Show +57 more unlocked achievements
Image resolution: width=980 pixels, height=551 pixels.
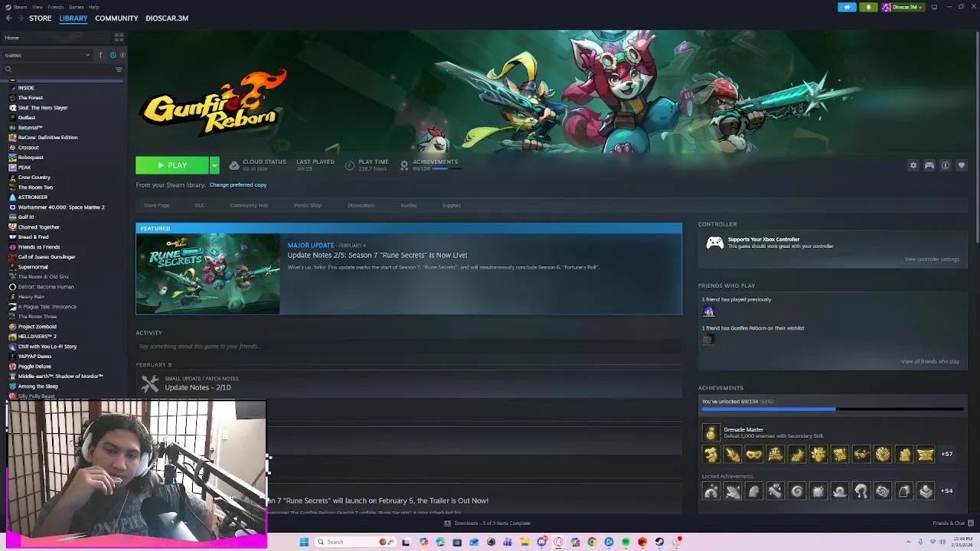947,455
